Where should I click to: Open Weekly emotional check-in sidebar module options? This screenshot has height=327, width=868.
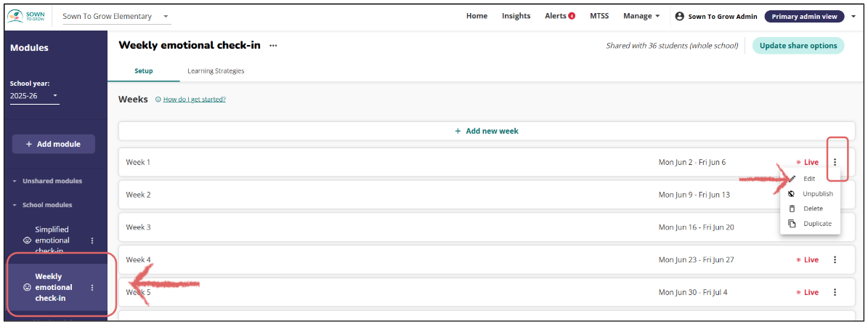(92, 288)
